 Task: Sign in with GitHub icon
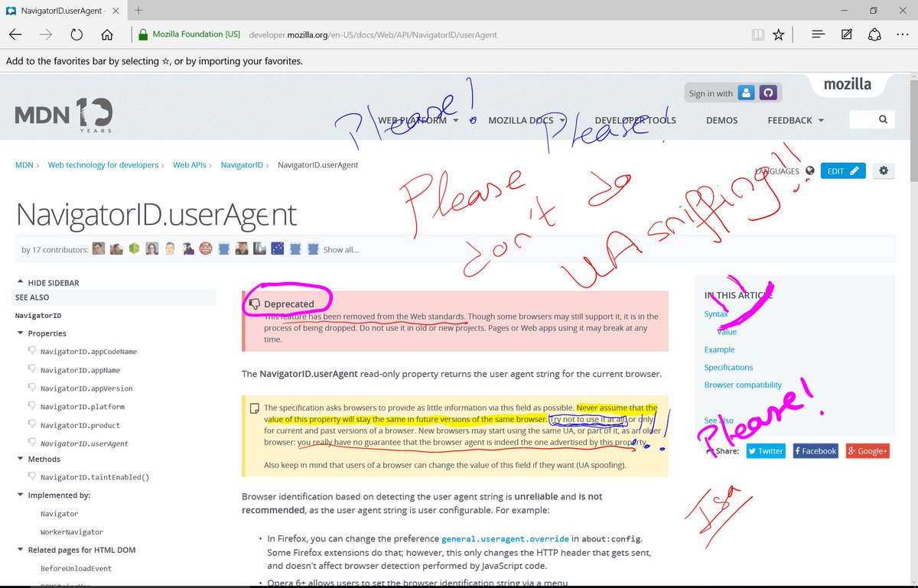[x=767, y=93]
